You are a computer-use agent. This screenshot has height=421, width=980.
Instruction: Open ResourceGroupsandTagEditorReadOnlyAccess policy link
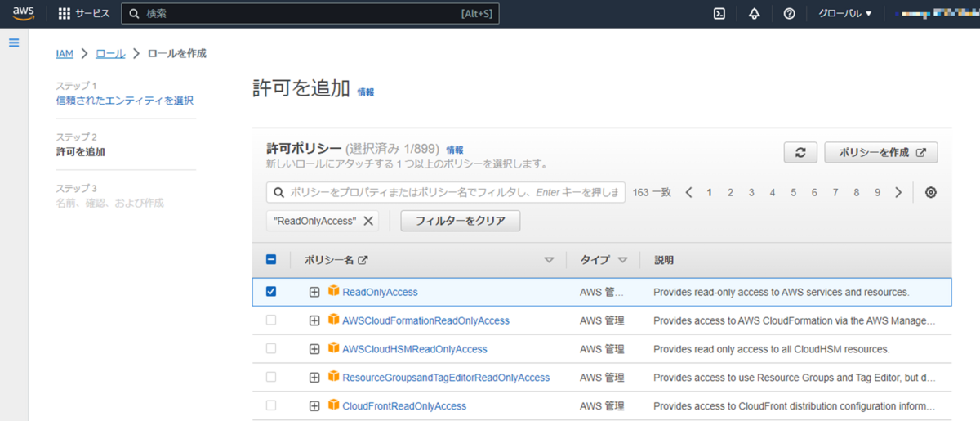pyautogui.click(x=446, y=378)
